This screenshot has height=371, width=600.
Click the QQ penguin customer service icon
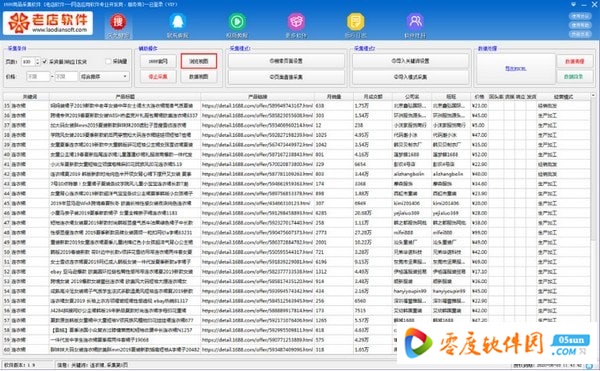178,22
